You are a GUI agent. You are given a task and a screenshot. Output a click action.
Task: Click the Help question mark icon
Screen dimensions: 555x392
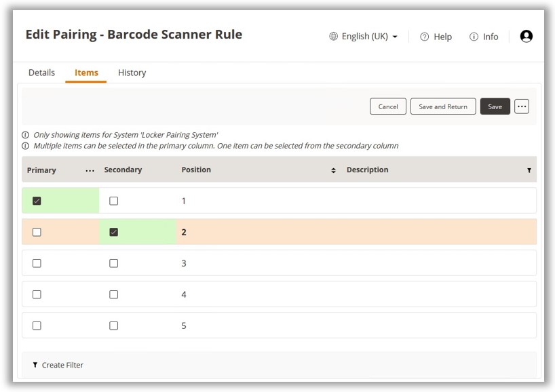coord(424,37)
